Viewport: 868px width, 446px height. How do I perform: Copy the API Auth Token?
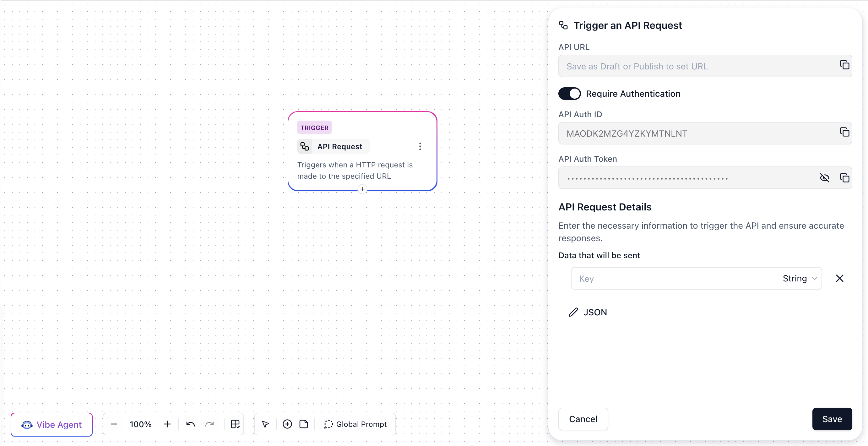point(844,178)
